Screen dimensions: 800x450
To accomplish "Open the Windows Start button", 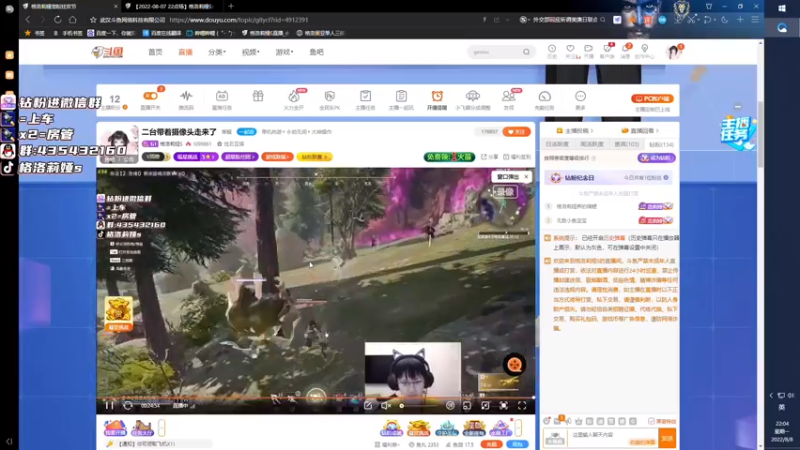I will 782,8.
